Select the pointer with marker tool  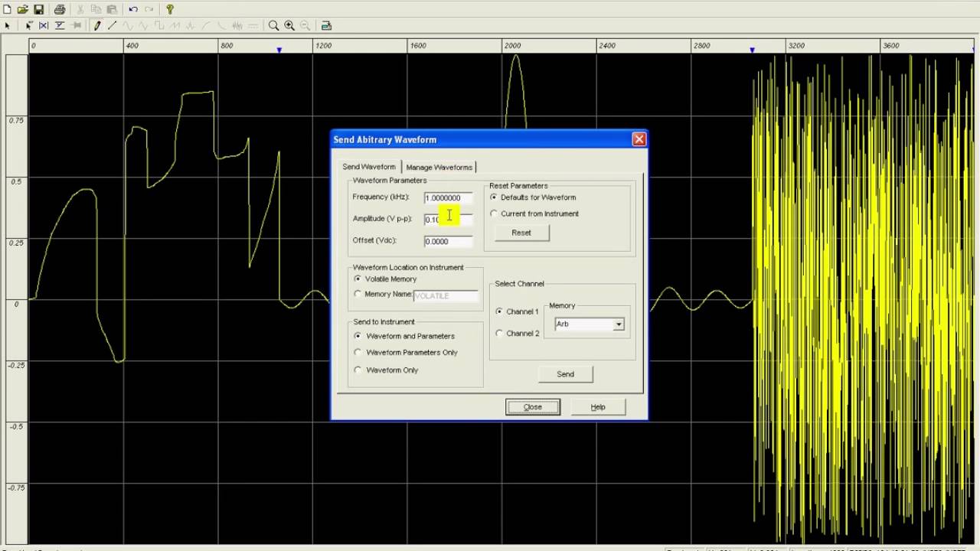28,25
